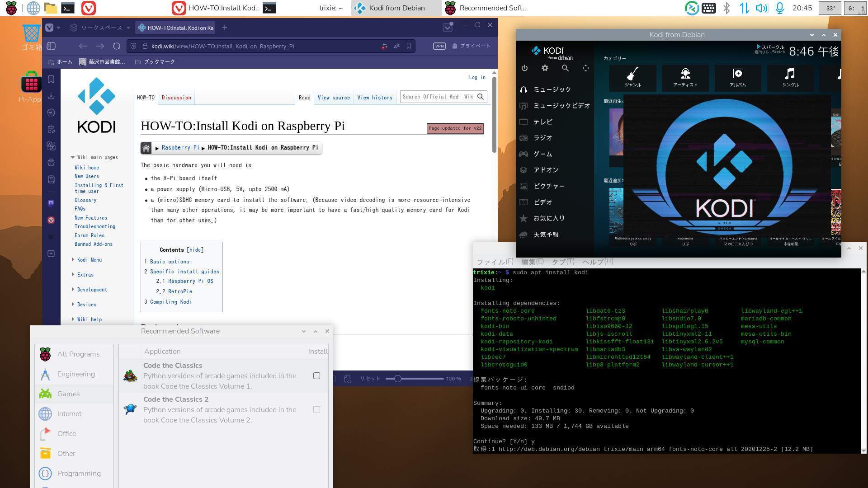Open the Raspberry Pi OS contents link
The height and width of the screenshot is (488, 868).
190,281
